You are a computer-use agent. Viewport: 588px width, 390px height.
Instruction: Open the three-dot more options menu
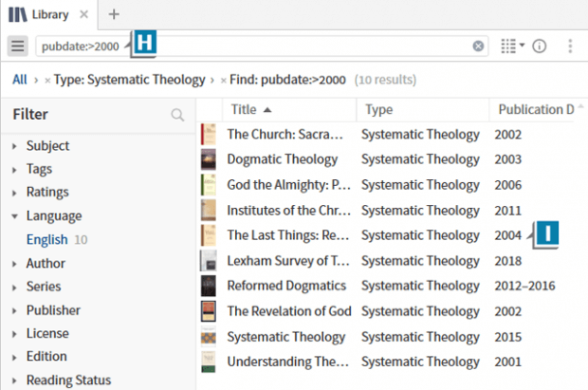pos(570,46)
